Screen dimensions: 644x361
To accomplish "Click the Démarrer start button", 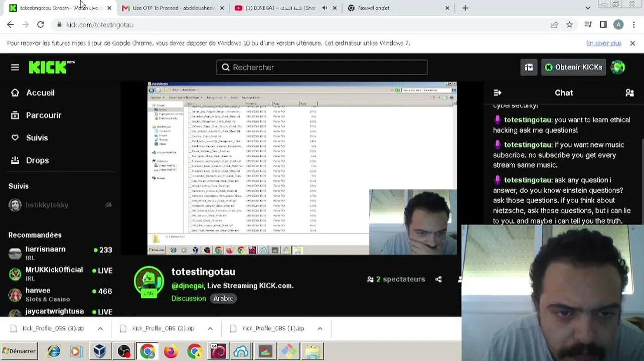I will click(x=20, y=351).
